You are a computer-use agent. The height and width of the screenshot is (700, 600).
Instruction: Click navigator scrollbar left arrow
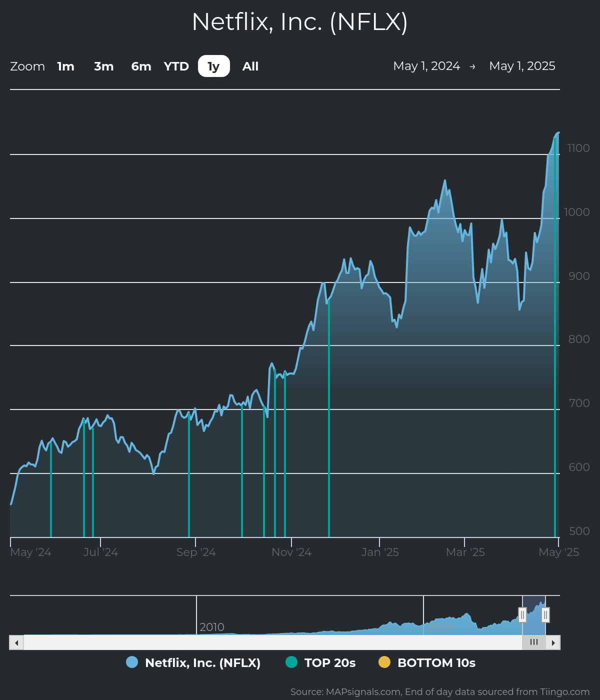16,642
